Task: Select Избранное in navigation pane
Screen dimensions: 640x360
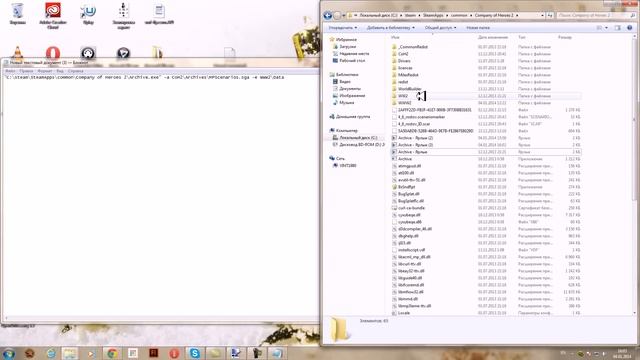Action: pyautogui.click(x=346, y=40)
